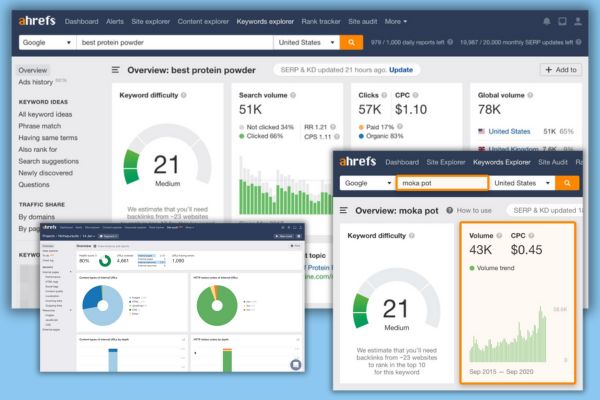Viewport: 600px width, 400px height.
Task: Click the info icon beside monthly SERP updates left
Action: [x=579, y=42]
